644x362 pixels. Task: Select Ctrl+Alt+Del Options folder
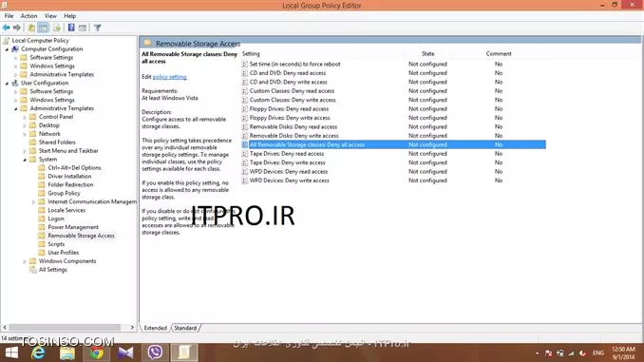coord(74,167)
